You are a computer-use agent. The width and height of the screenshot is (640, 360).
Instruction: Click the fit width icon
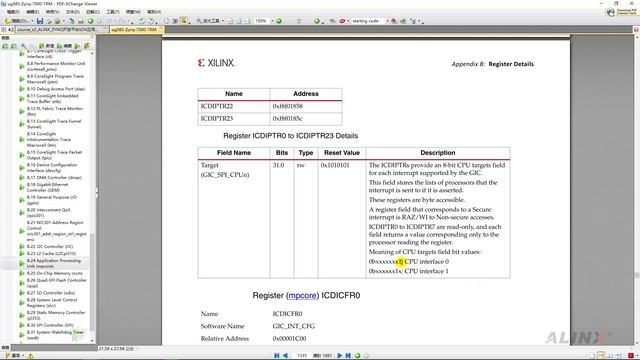coord(247,21)
